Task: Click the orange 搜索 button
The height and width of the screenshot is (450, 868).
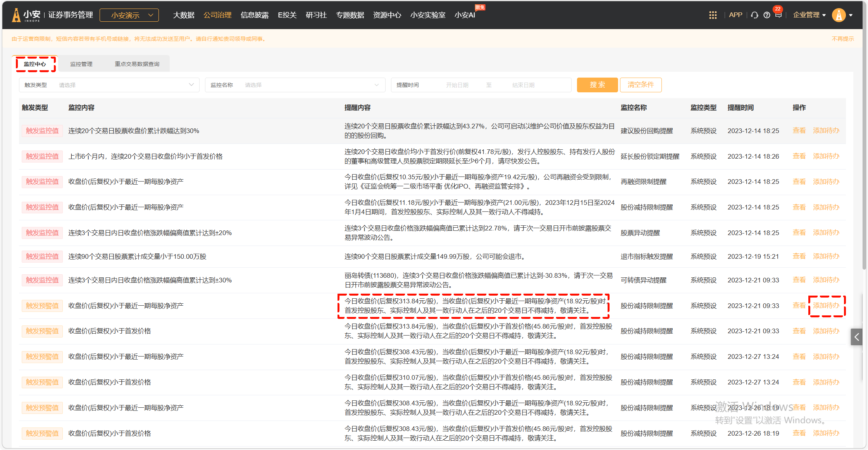Action: click(x=597, y=85)
